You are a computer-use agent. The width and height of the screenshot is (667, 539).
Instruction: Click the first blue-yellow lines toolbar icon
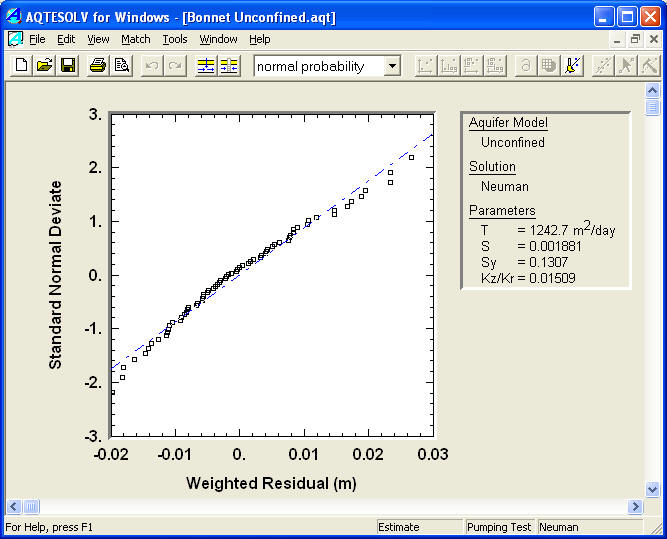[206, 66]
